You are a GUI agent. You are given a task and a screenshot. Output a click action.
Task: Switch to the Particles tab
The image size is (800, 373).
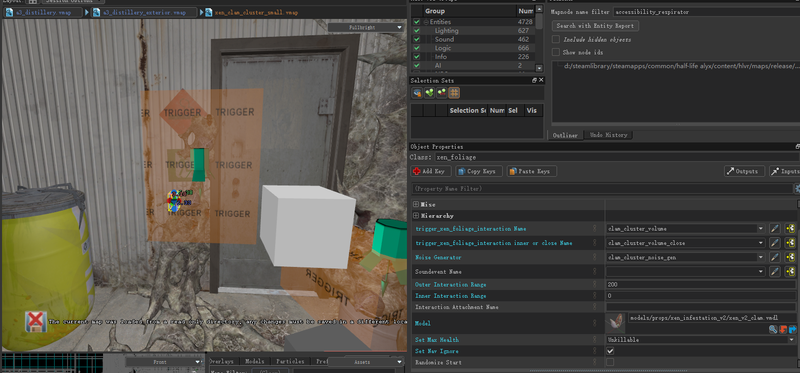(290, 361)
